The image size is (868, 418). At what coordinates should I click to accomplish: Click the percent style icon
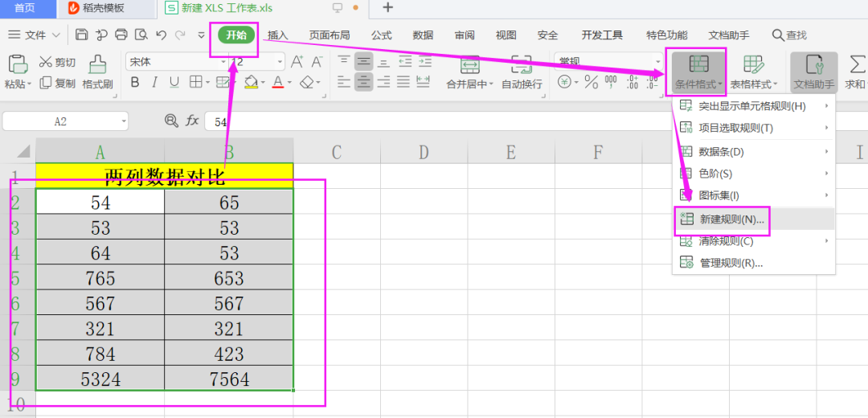coord(591,82)
